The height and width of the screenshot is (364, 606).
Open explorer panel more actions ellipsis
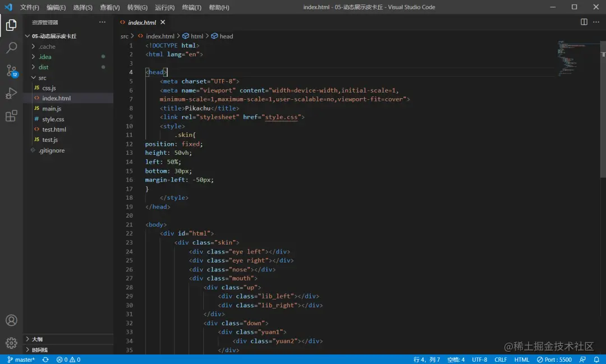[x=102, y=22]
